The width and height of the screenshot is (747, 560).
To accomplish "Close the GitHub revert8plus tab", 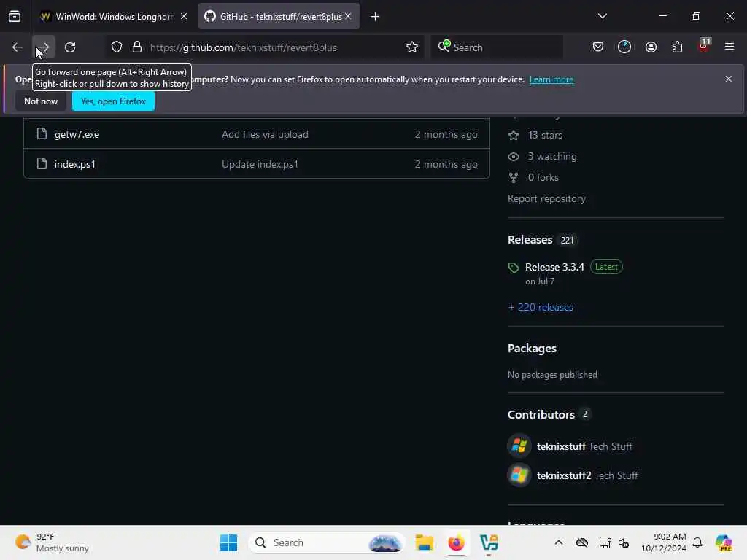I will [348, 16].
